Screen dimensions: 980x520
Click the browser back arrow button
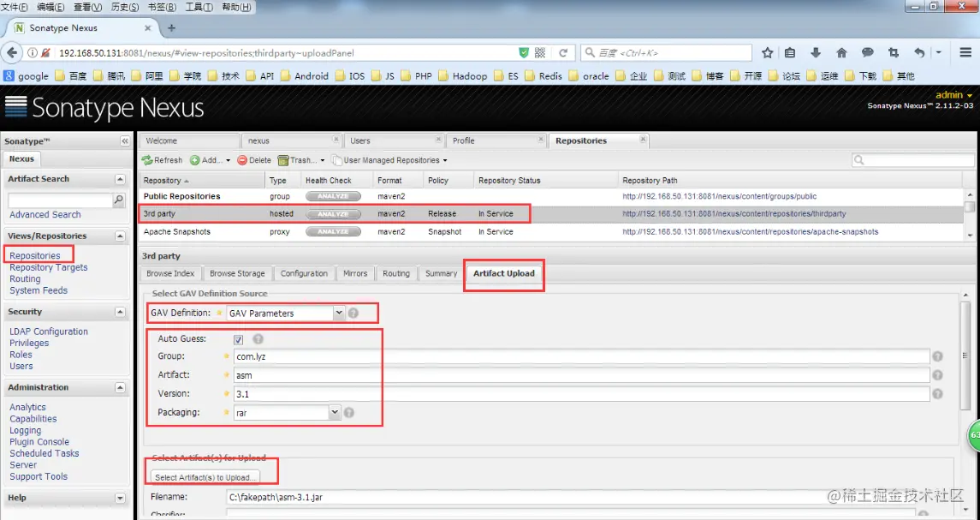(12, 53)
